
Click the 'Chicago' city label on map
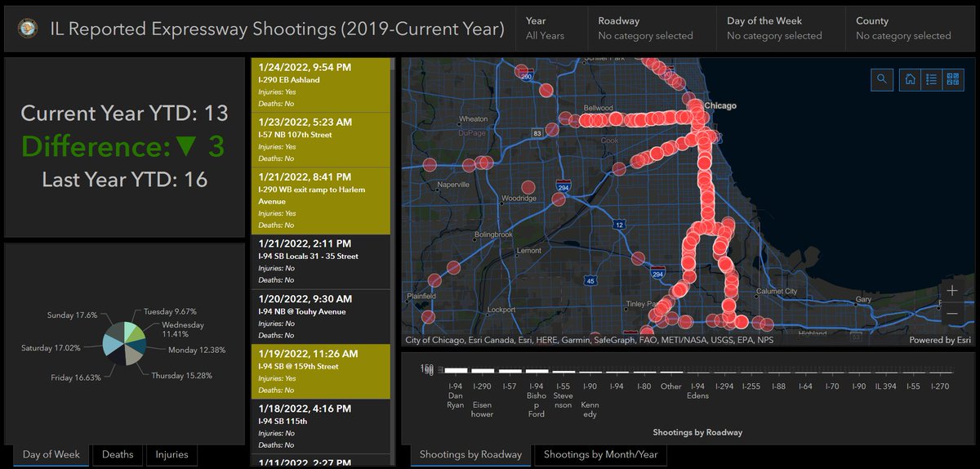point(721,106)
